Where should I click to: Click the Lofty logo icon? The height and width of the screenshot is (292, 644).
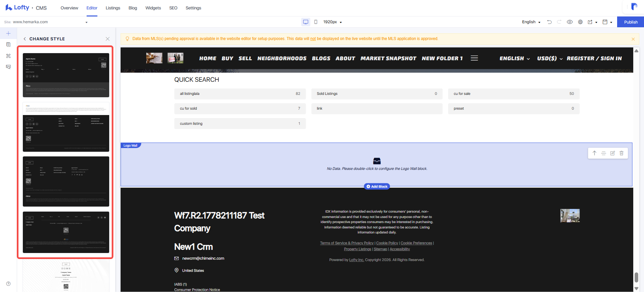9,7
